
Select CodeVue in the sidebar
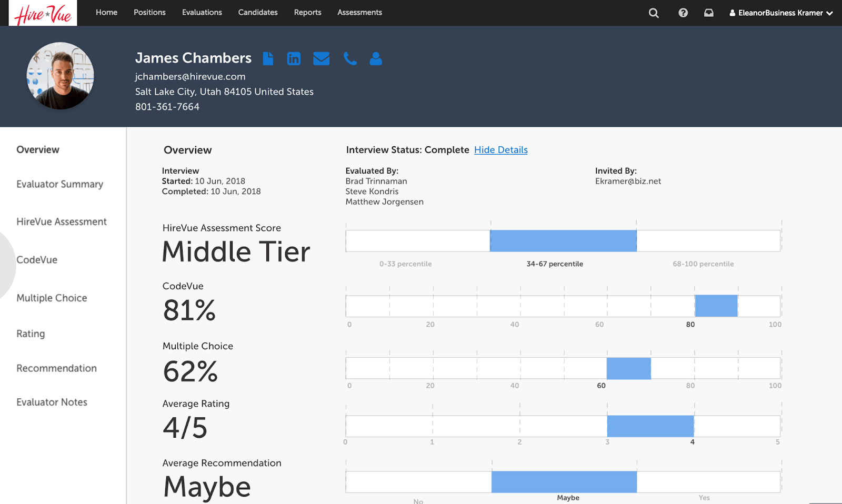click(x=37, y=260)
